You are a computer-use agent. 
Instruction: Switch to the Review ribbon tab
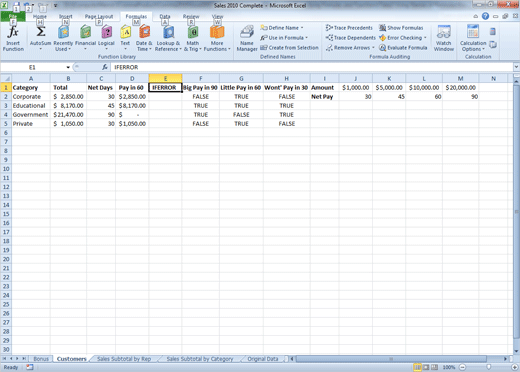pos(191,16)
